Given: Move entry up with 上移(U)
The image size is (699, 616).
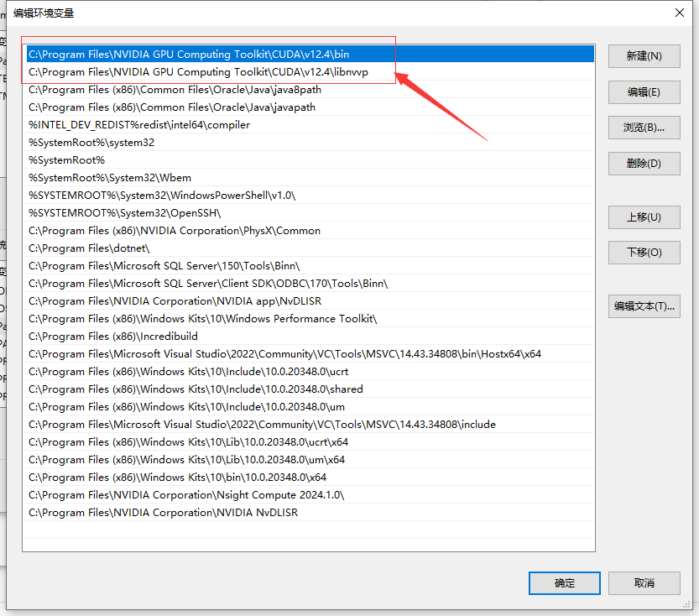Looking at the screenshot, I should click(644, 217).
